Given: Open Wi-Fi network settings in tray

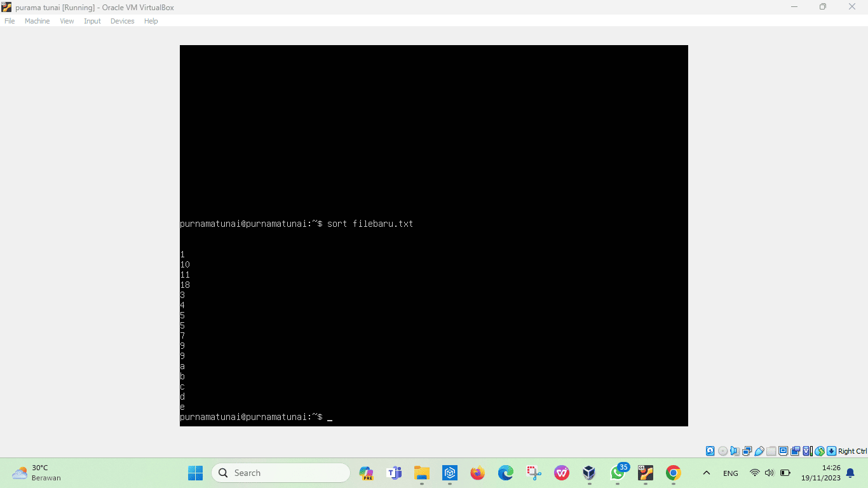Looking at the screenshot, I should click(x=754, y=473).
